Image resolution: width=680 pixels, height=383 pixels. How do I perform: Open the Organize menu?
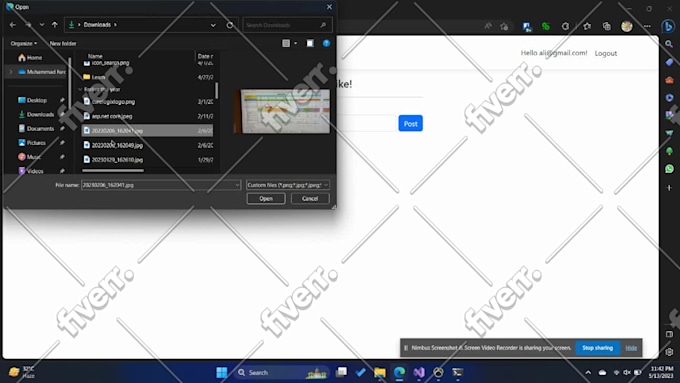tap(23, 43)
